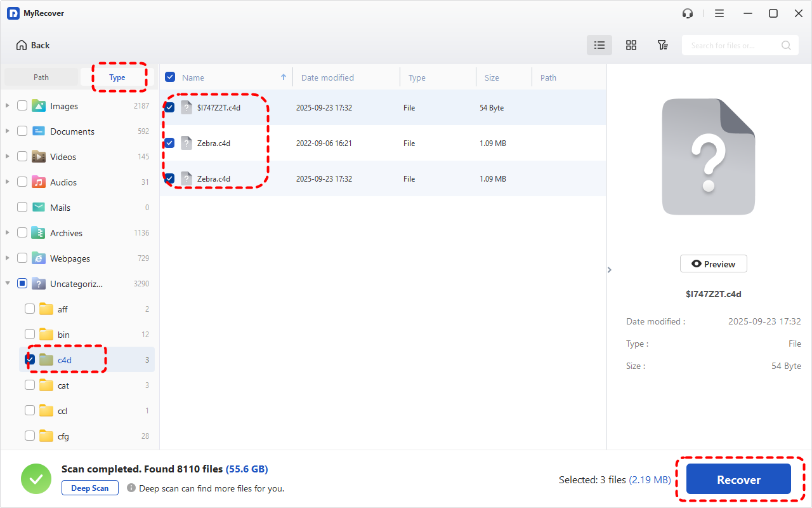
Task: Collapse the Uncategorized category tree
Action: pyautogui.click(x=8, y=284)
